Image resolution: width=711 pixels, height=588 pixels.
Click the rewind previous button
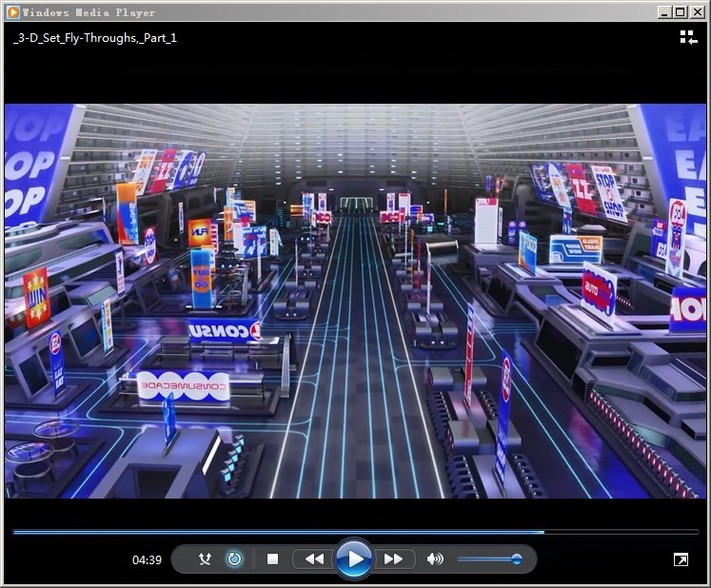pos(314,559)
